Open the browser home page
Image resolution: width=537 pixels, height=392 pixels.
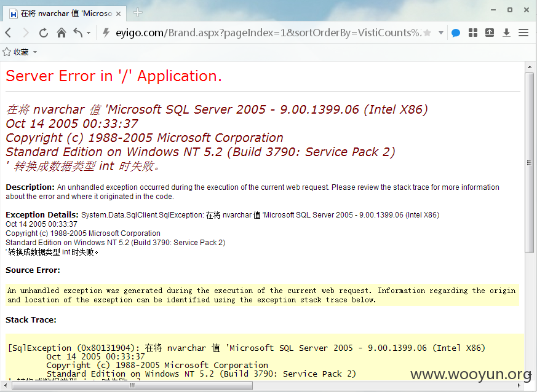(x=62, y=33)
